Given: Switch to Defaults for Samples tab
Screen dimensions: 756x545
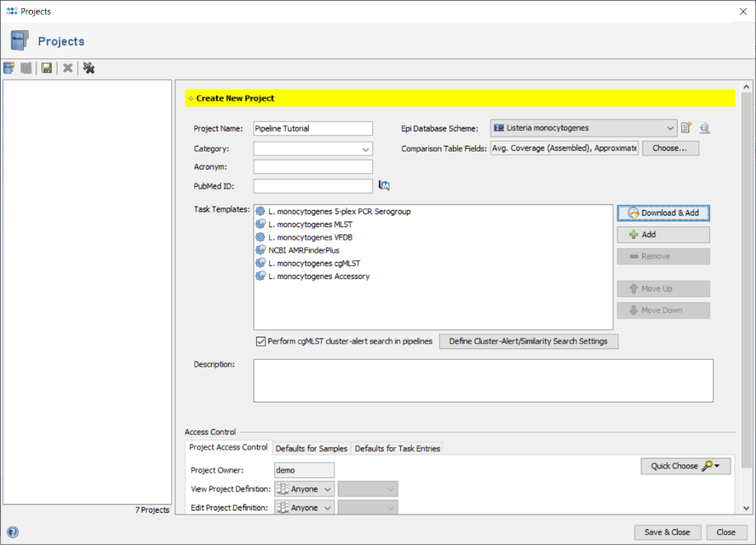Looking at the screenshot, I should (311, 449).
